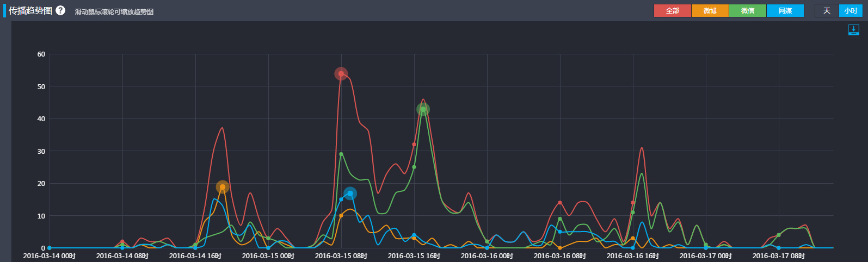868x262 pixels.
Task: Select the orange peak marker at 19
Action: tap(222, 187)
